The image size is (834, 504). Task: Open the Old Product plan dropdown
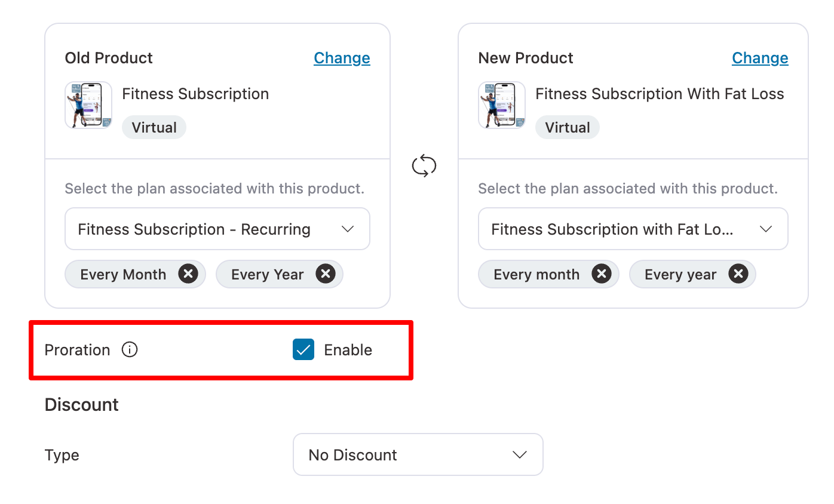tap(217, 229)
